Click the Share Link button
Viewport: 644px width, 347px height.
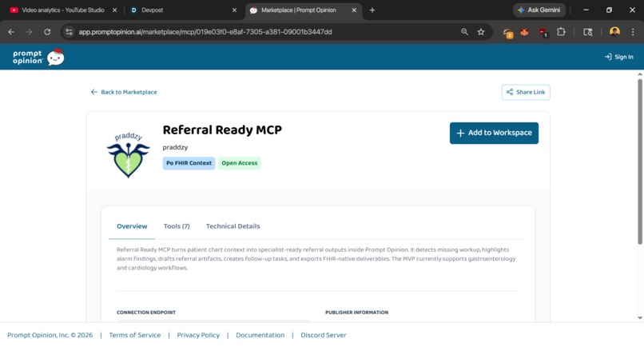[526, 92]
